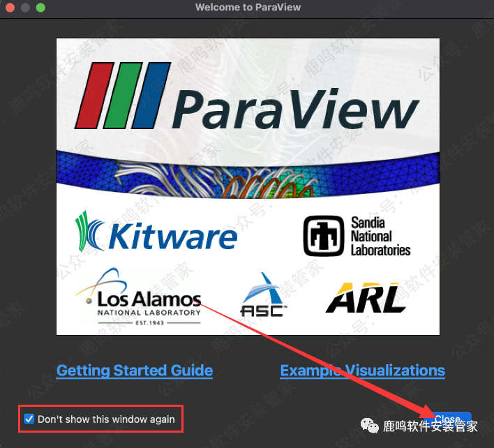Click the green zoom window button
The image size is (494, 448).
pyautogui.click(x=40, y=8)
